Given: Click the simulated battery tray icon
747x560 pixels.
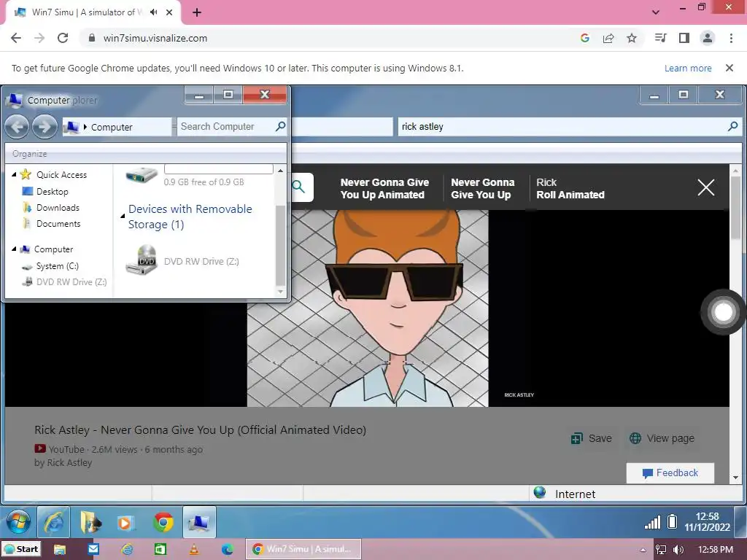Looking at the screenshot, I should 672,522.
